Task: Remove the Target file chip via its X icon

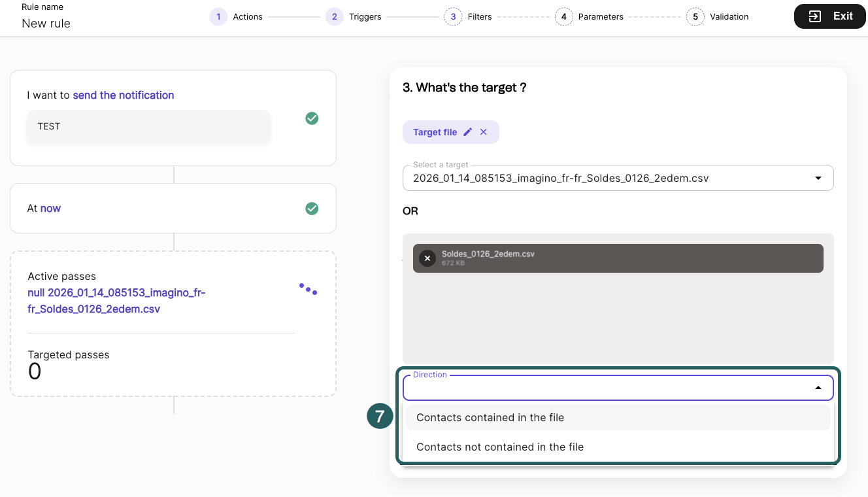Action: click(484, 131)
